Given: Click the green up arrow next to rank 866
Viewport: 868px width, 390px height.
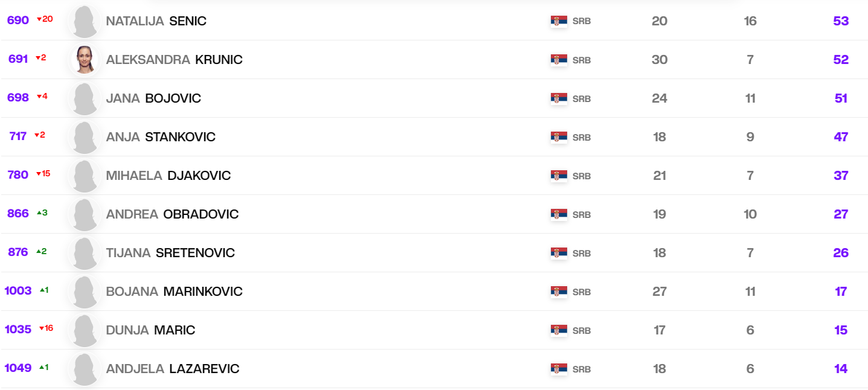Looking at the screenshot, I should [39, 213].
